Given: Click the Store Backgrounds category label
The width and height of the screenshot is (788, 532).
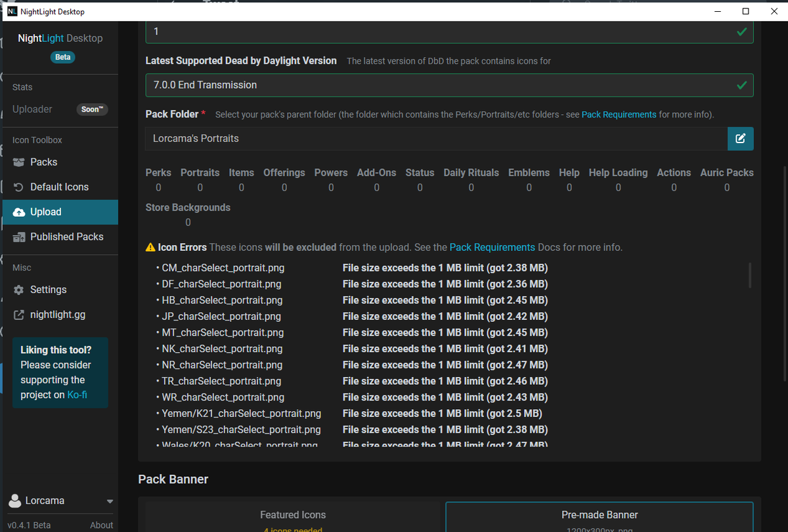Looking at the screenshot, I should 188,208.
